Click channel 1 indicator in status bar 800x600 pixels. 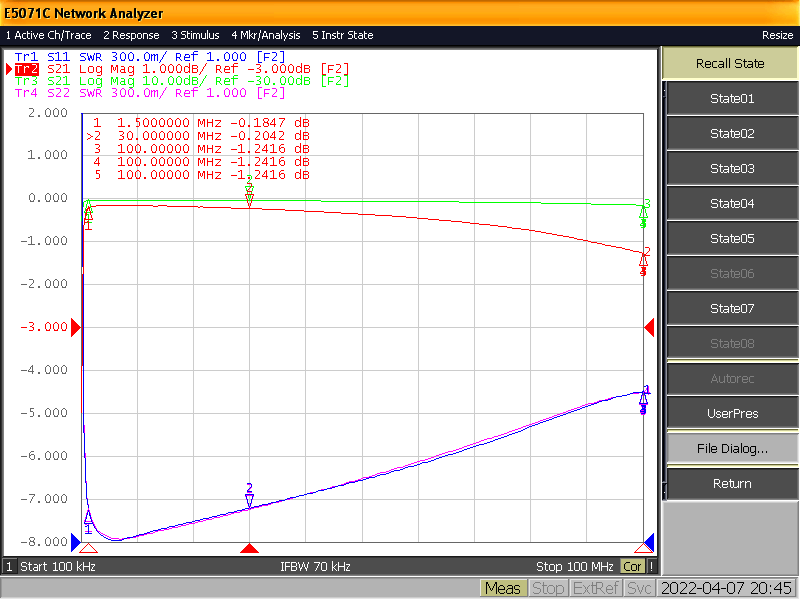(x=9, y=566)
